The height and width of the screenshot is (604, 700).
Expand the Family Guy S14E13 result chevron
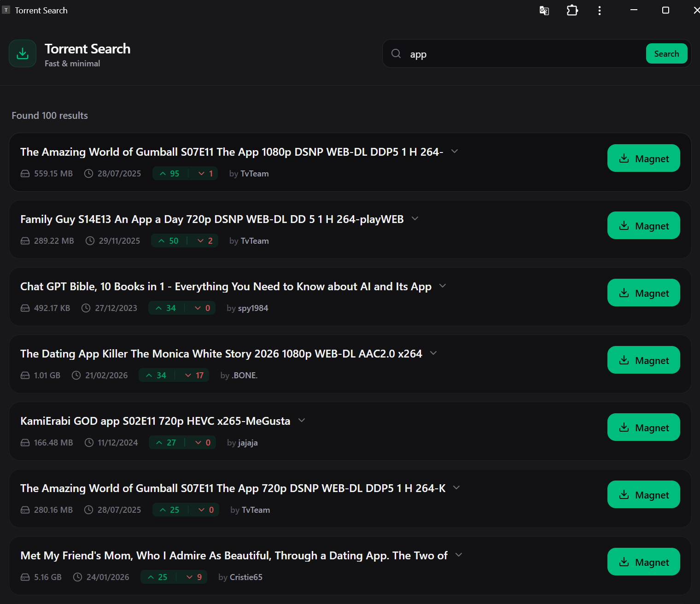[414, 218]
